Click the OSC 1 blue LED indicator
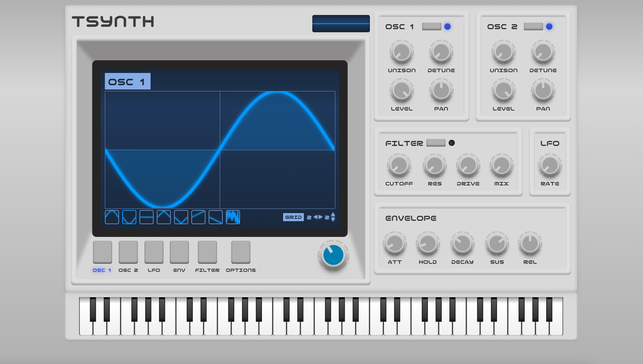 tap(447, 26)
